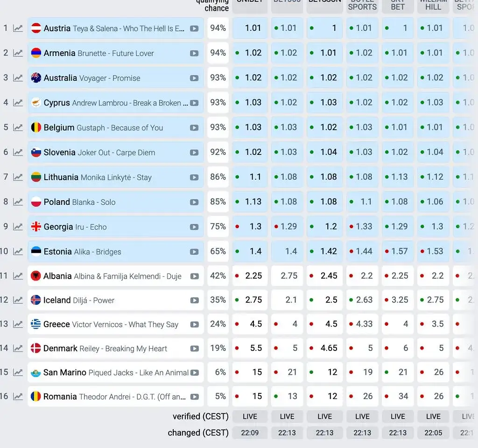
Task: Play the video for Georgia Iru Echo
Action: 194,227
